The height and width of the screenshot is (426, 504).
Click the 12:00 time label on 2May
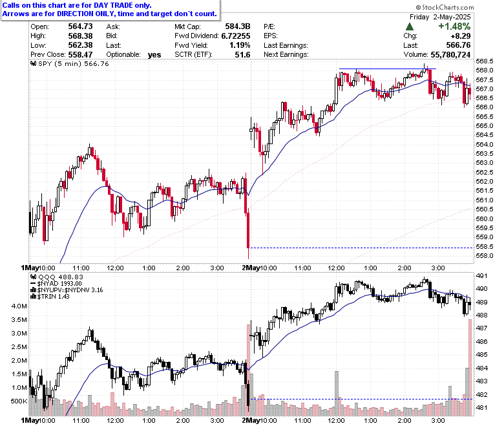(x=336, y=268)
